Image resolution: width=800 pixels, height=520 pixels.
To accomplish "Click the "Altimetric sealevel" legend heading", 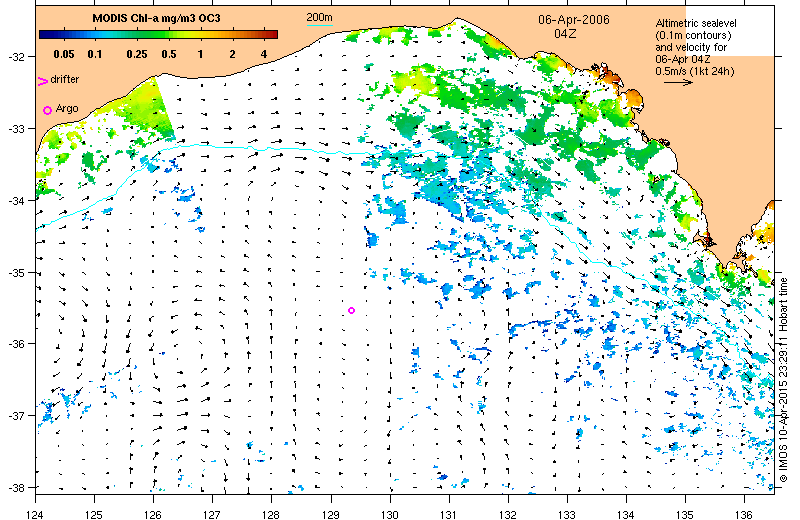I will click(696, 23).
